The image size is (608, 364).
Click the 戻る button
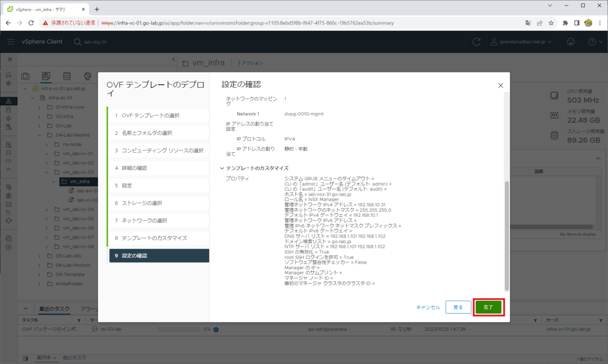click(x=458, y=307)
